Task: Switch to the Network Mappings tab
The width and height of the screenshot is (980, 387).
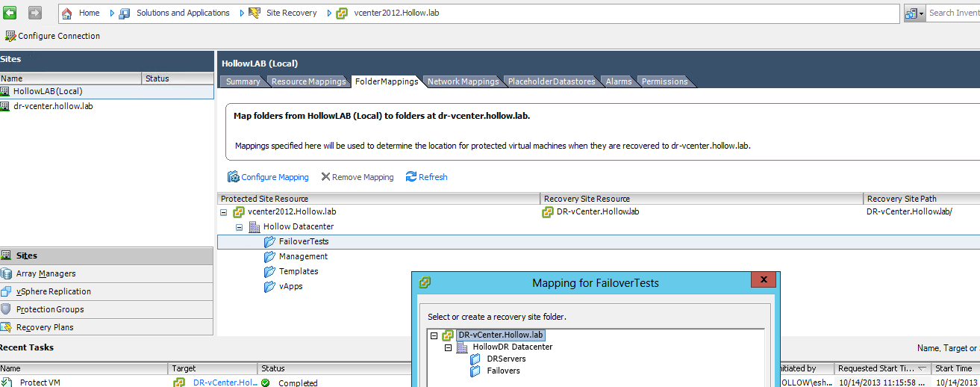Action: pyautogui.click(x=463, y=81)
